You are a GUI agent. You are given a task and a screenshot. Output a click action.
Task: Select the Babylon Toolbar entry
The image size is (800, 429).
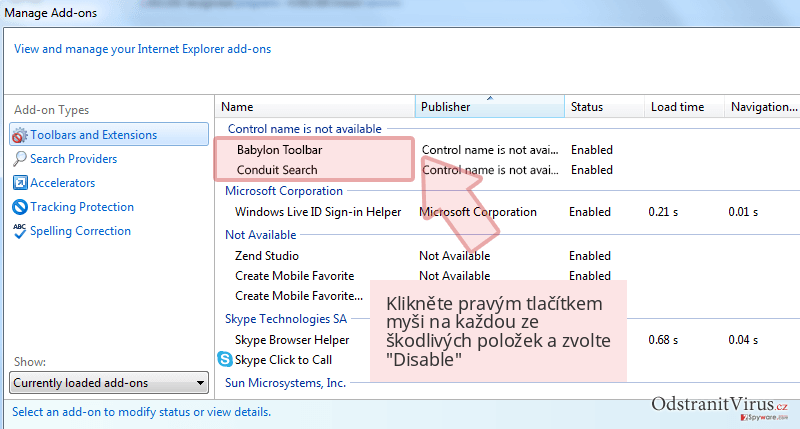tap(280, 150)
